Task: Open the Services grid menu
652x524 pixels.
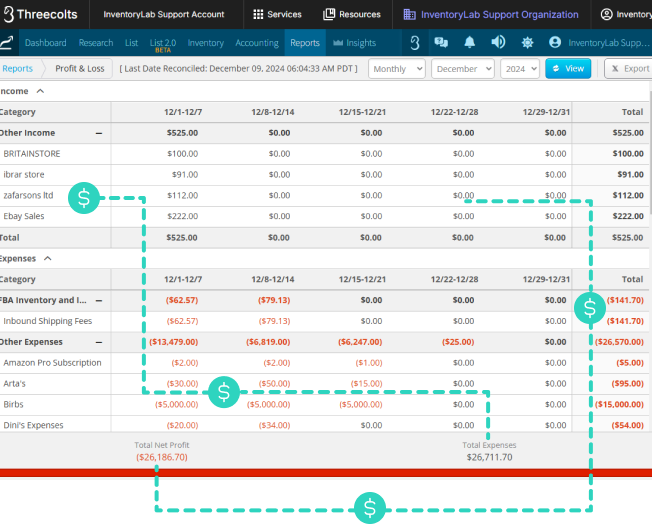Action: click(x=277, y=14)
